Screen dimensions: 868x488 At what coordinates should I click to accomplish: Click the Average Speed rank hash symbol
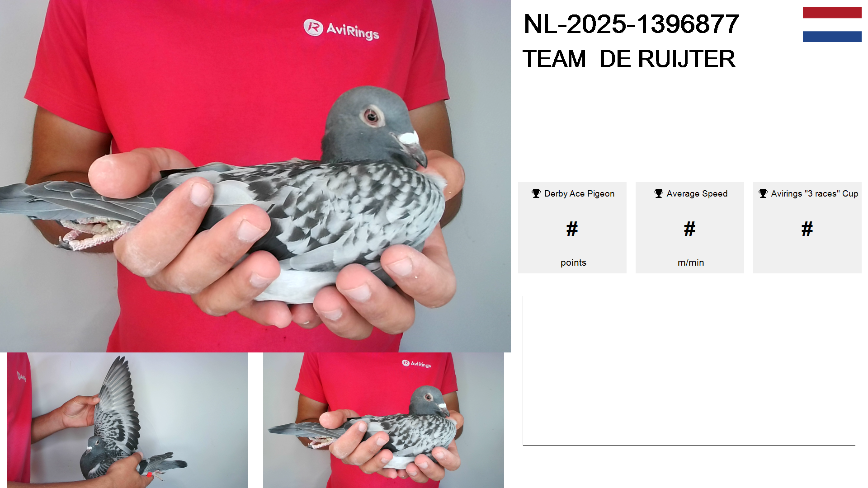tap(689, 229)
